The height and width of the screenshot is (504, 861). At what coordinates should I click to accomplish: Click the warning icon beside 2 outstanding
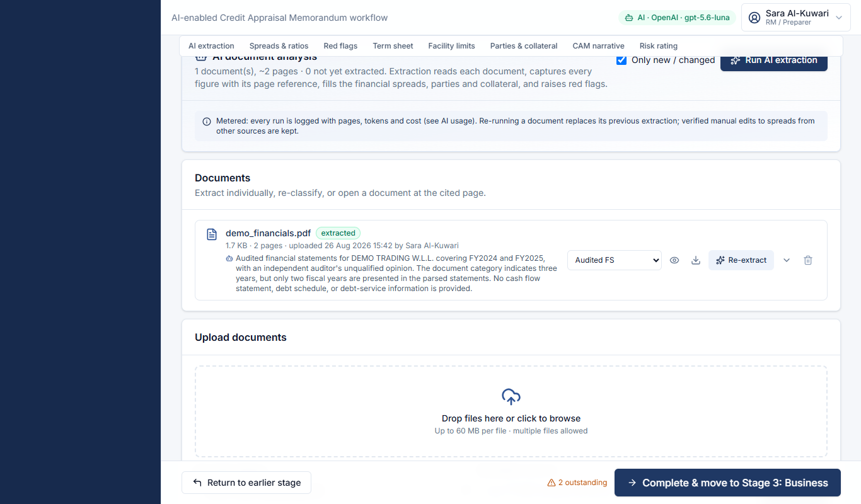pos(552,483)
